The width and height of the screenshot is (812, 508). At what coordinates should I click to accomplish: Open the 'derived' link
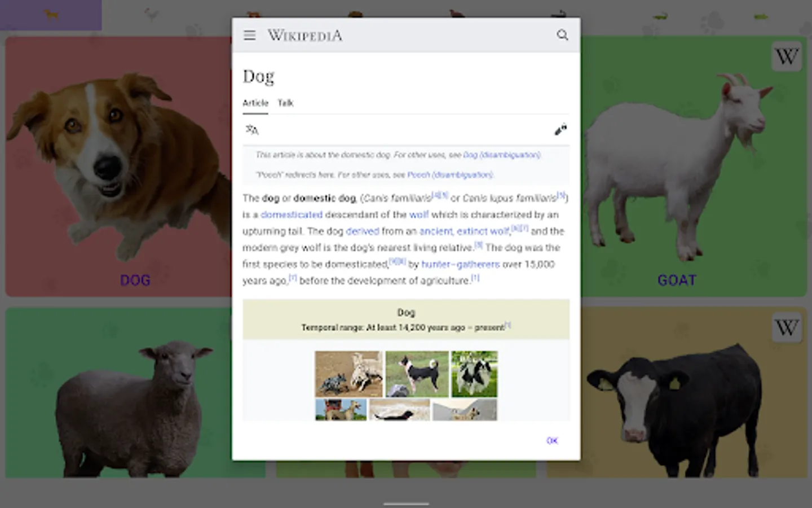363,231
